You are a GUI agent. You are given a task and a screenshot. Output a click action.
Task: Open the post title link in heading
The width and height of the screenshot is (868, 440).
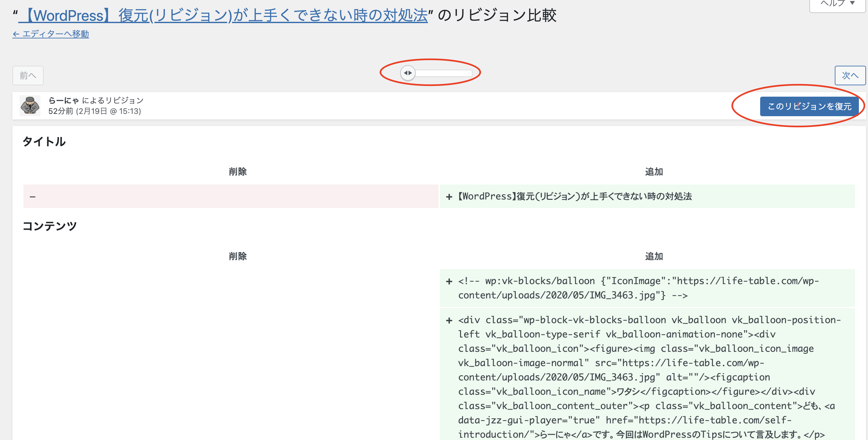pyautogui.click(x=223, y=16)
